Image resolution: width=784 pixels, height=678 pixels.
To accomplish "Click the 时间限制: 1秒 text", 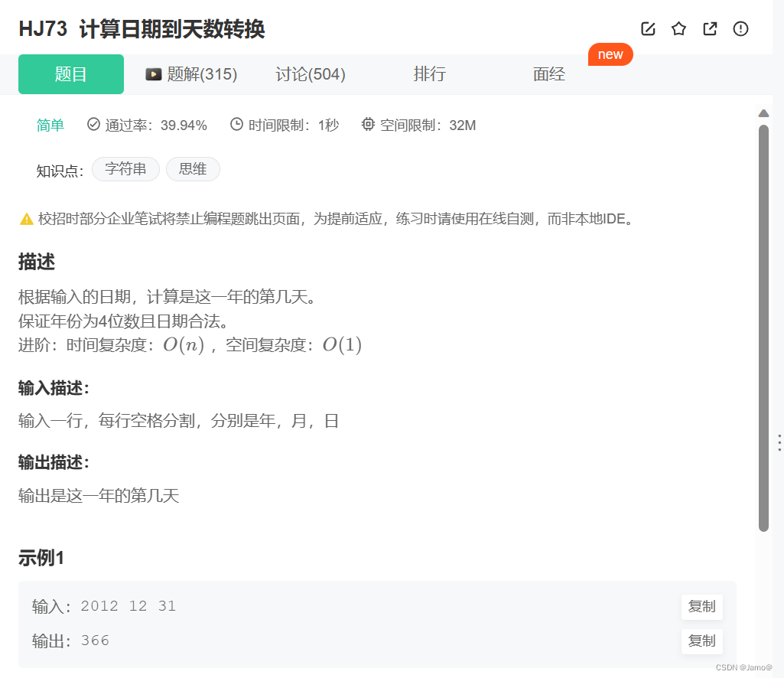I will pyautogui.click(x=294, y=125).
